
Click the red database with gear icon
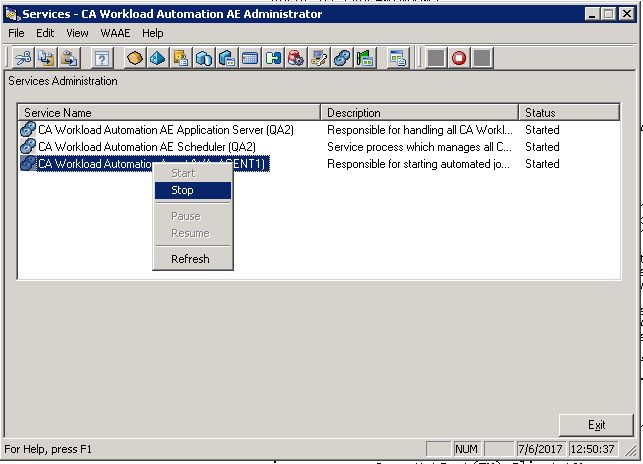[296, 58]
